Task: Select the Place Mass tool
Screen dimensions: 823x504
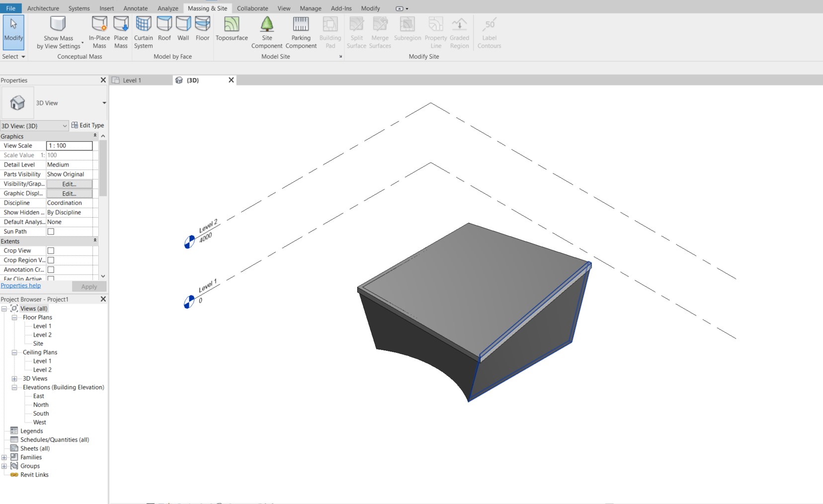Action: click(120, 31)
